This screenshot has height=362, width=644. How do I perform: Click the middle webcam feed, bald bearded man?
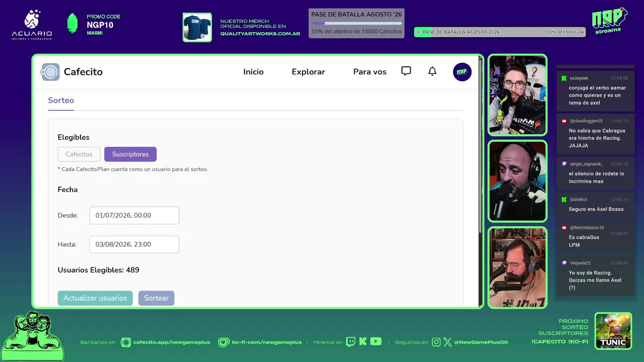pos(517,181)
